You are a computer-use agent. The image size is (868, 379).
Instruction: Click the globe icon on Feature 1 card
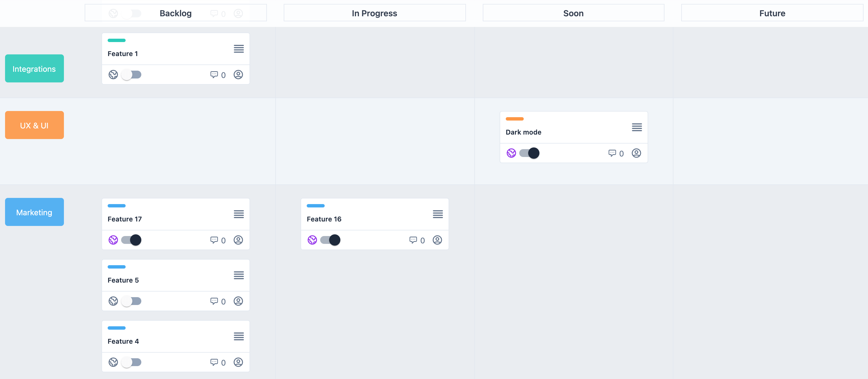pyautogui.click(x=113, y=75)
